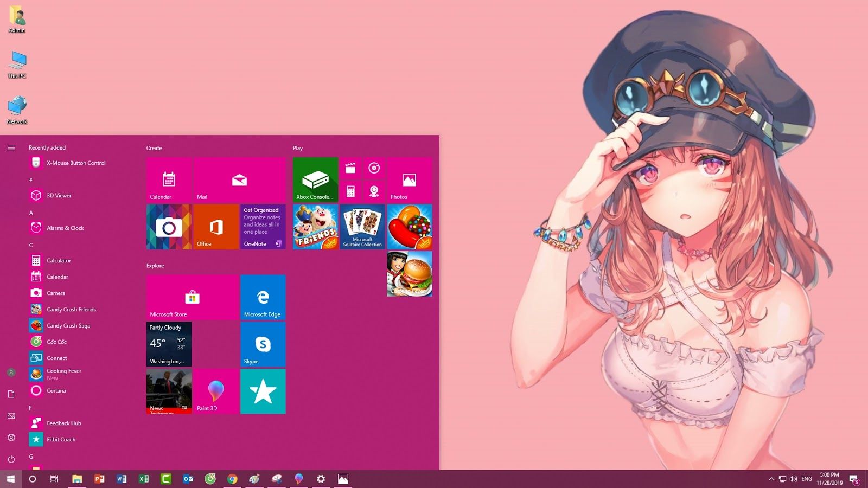Launch the Cooking Fever tile
This screenshot has width=868, height=488.
point(410,274)
